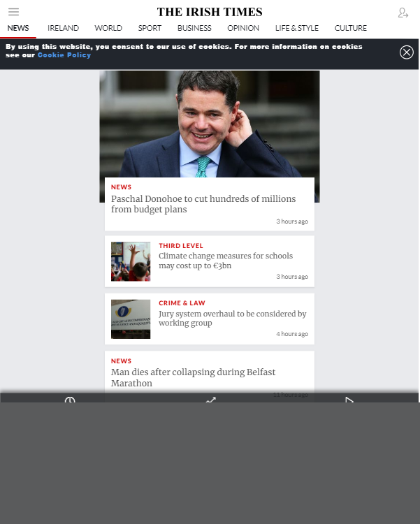Open the trending chart icon
The width and height of the screenshot is (420, 524).
tap(210, 401)
